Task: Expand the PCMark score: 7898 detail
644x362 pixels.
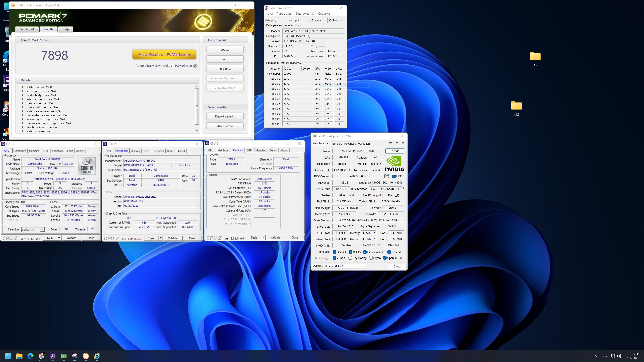Action: 23,87
